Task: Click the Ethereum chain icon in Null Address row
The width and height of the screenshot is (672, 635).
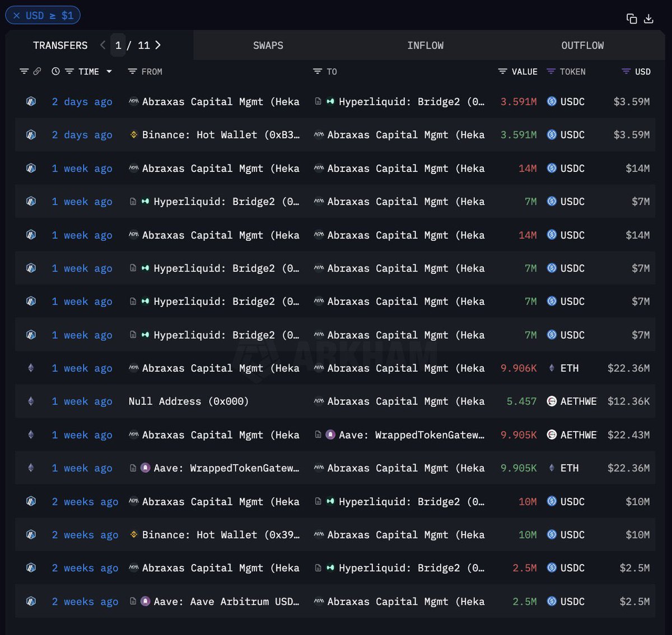Action: (x=31, y=401)
